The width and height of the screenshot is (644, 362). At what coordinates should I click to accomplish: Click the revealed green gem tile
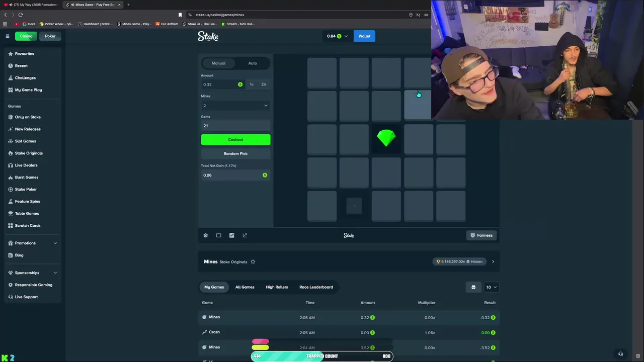click(x=386, y=139)
